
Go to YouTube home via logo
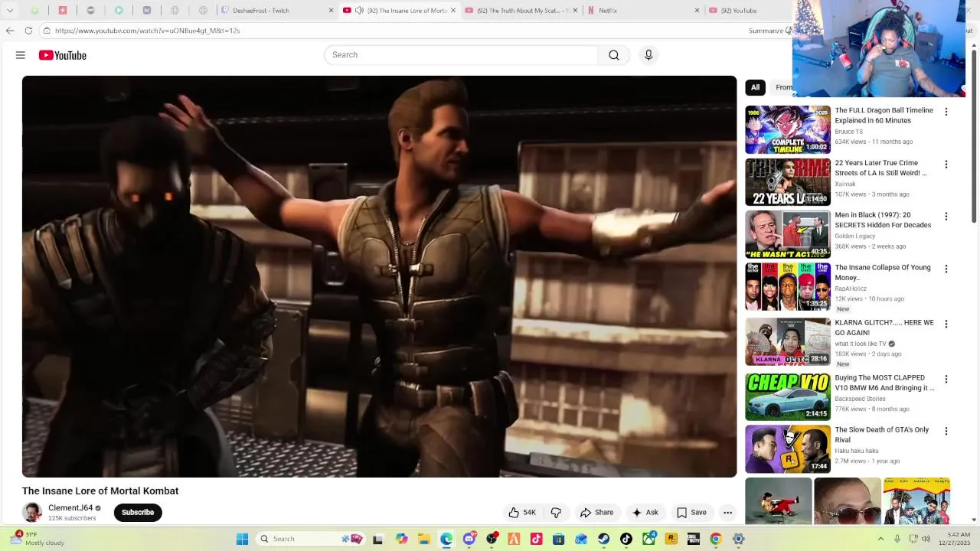pos(63,55)
